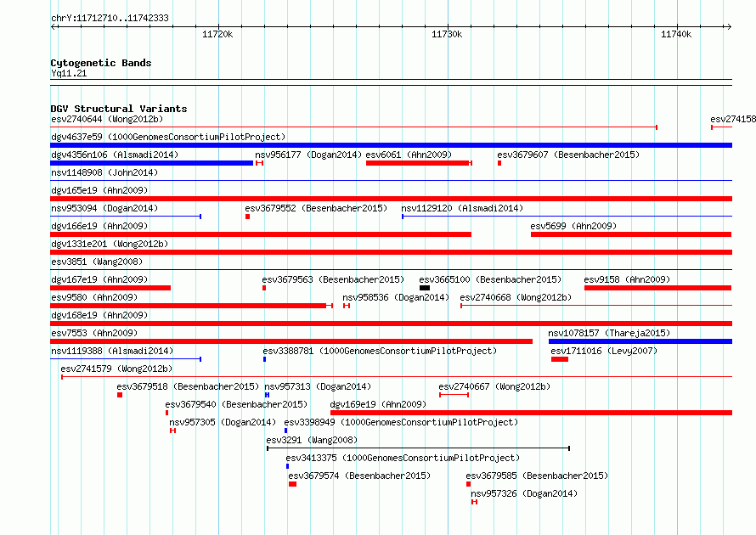The height and width of the screenshot is (535, 756).
Task: Select esv3679563 (Besenbacher2015) label
Action: (x=333, y=279)
